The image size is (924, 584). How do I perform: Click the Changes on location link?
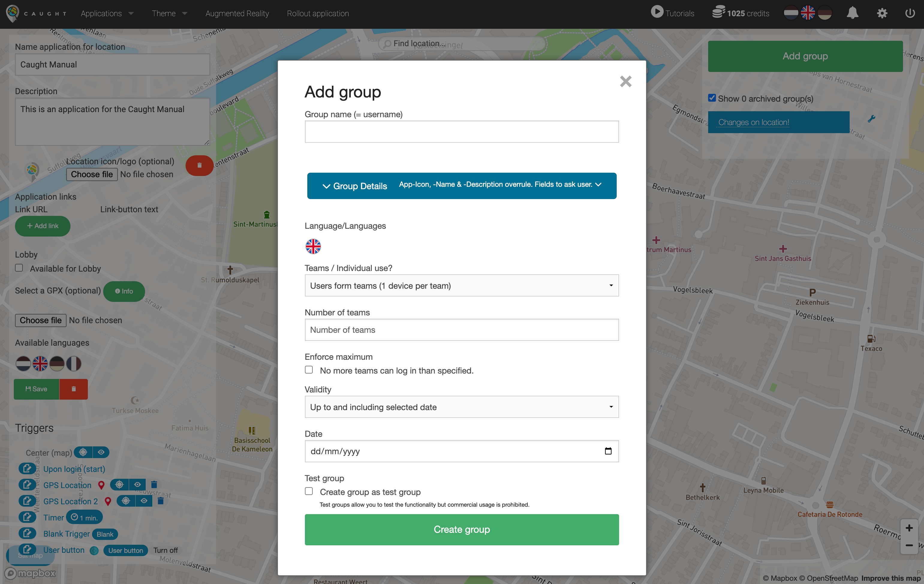coord(753,122)
